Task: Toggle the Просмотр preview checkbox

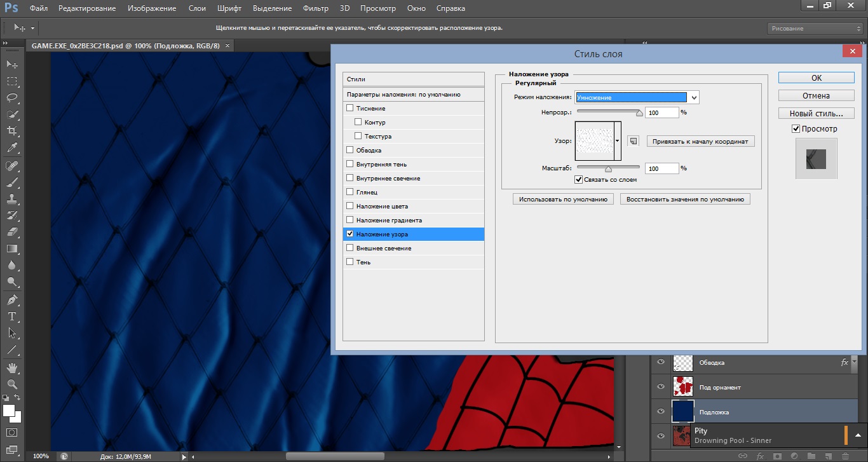Action: click(796, 129)
